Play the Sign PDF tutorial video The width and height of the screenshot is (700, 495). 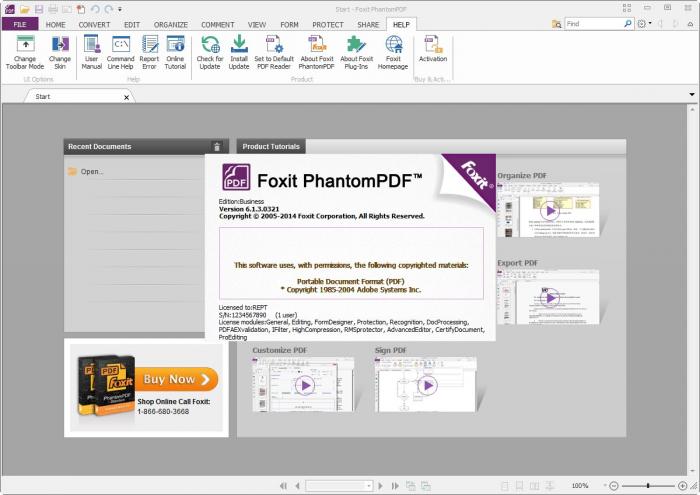(x=427, y=386)
